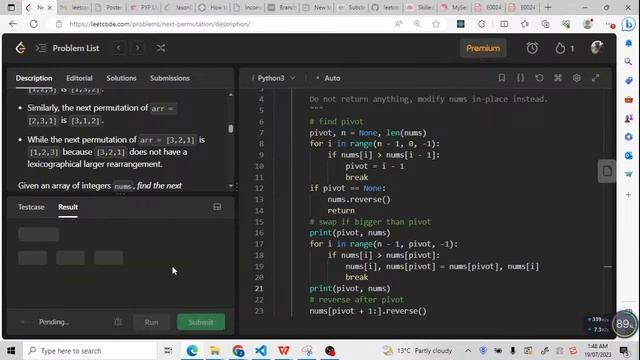Screen dimensions: 640x360
Task: Open File Explorer from taskbar
Action: [x=215, y=351]
